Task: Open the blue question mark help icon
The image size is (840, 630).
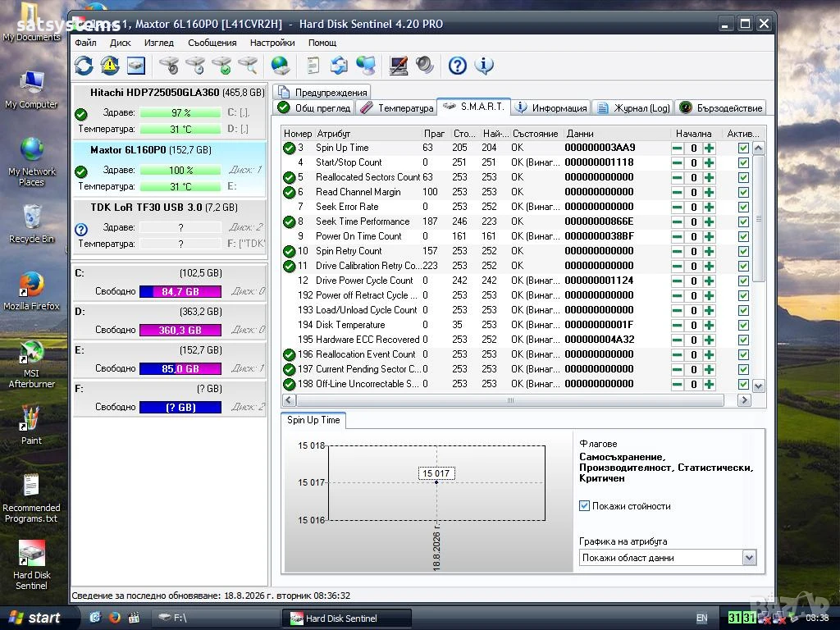Action: 458,66
